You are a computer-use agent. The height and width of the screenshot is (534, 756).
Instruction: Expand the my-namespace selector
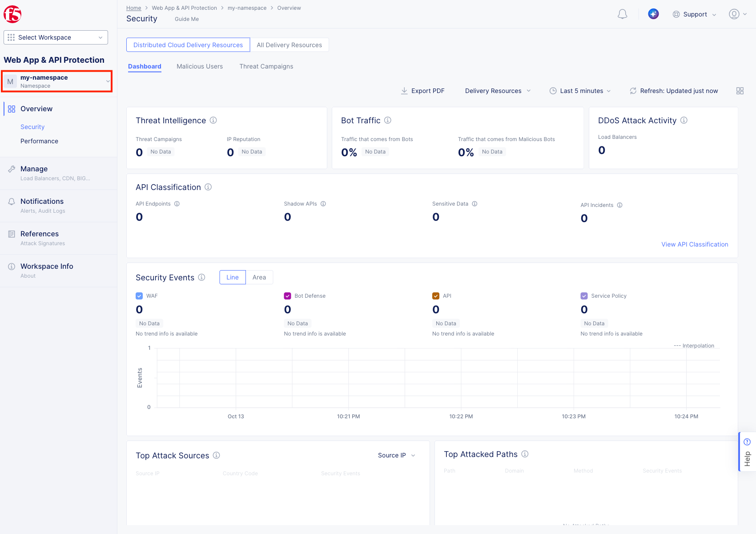tap(56, 81)
